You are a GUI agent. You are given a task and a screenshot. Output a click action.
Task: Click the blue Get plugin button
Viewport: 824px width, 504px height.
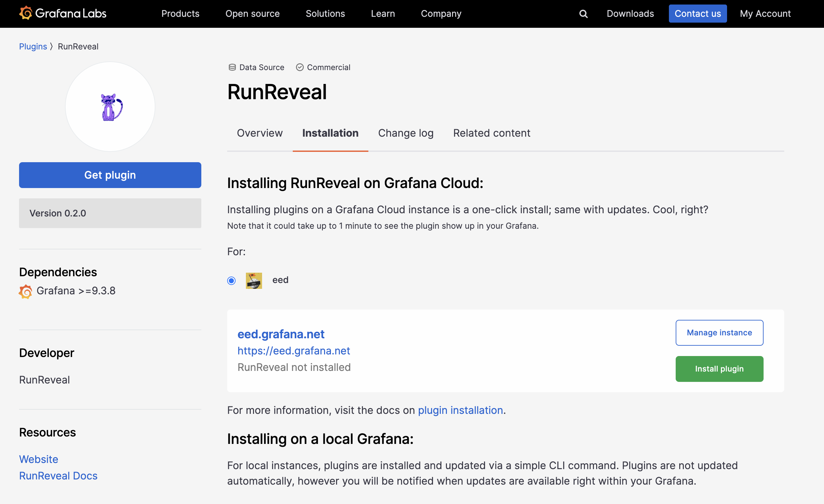click(110, 175)
